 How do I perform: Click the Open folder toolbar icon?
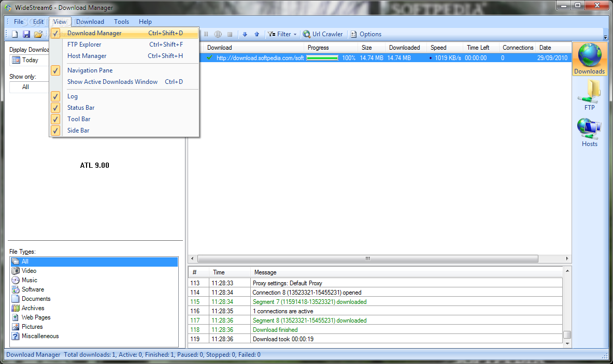coord(38,34)
